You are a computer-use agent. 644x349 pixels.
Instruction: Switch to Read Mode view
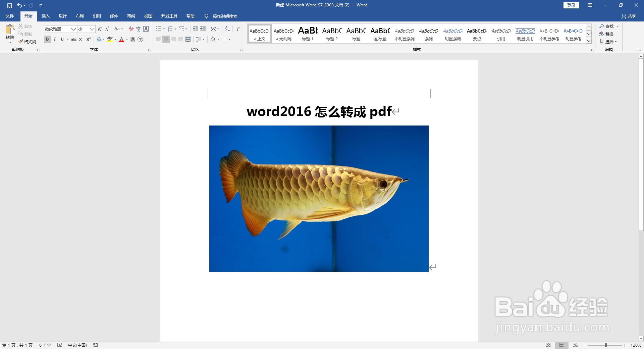pos(548,345)
